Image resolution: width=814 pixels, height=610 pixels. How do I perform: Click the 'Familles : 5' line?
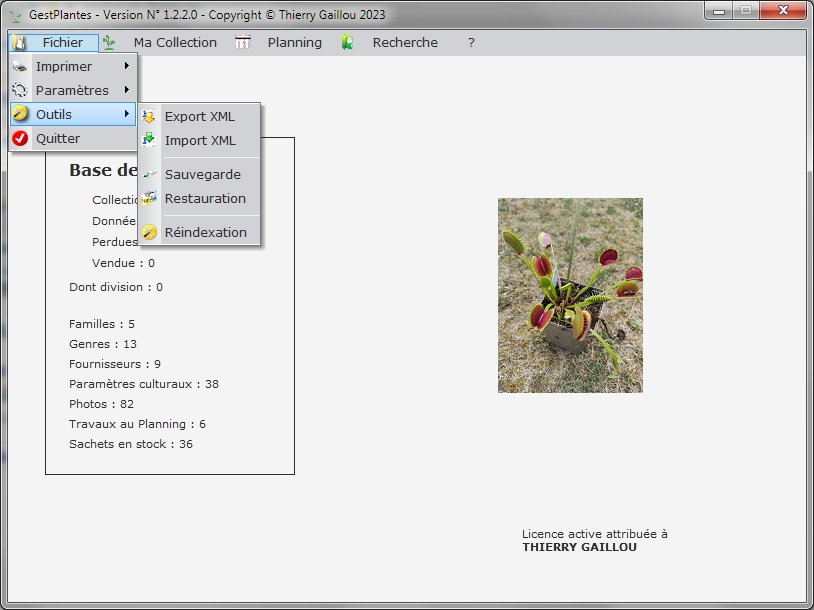pos(102,324)
